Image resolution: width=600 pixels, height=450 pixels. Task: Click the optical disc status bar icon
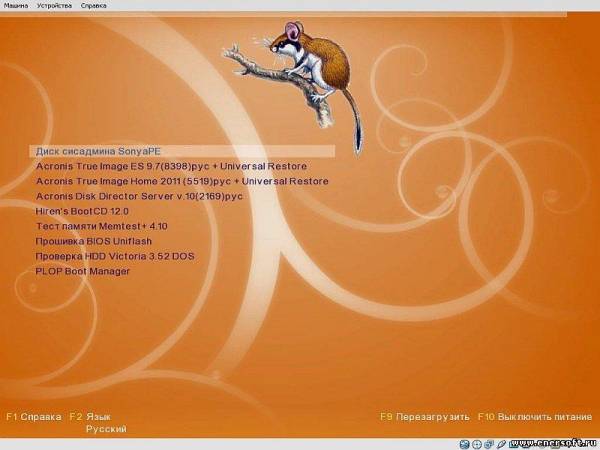[x=477, y=444]
